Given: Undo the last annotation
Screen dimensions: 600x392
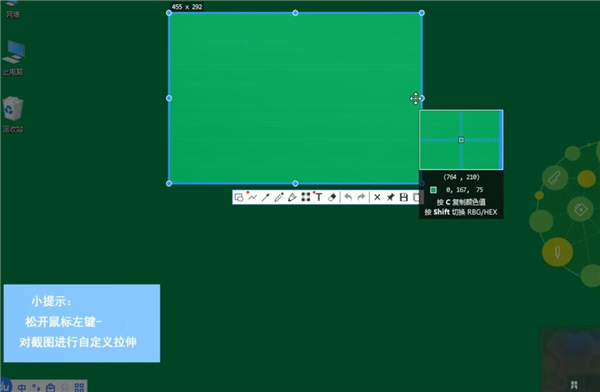Looking at the screenshot, I should point(348,198).
